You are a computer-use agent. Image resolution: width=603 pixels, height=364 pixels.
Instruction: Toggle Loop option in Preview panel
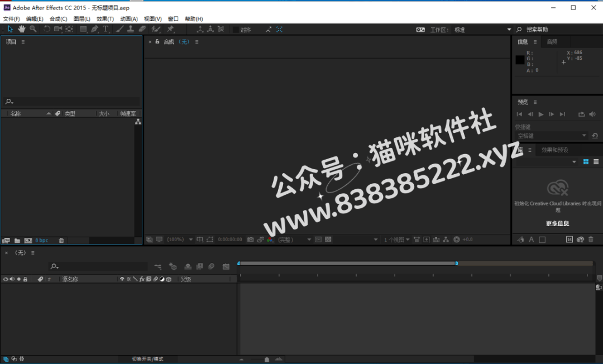pos(581,114)
